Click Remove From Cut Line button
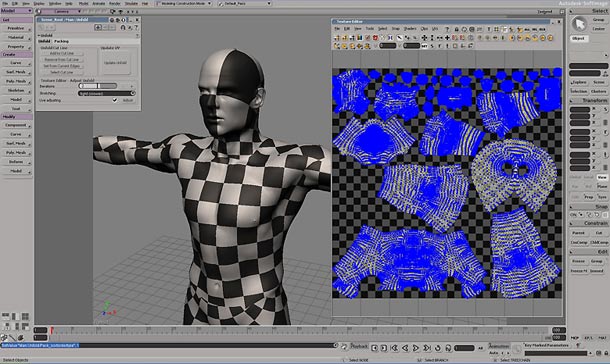The image size is (610, 364). tap(62, 60)
